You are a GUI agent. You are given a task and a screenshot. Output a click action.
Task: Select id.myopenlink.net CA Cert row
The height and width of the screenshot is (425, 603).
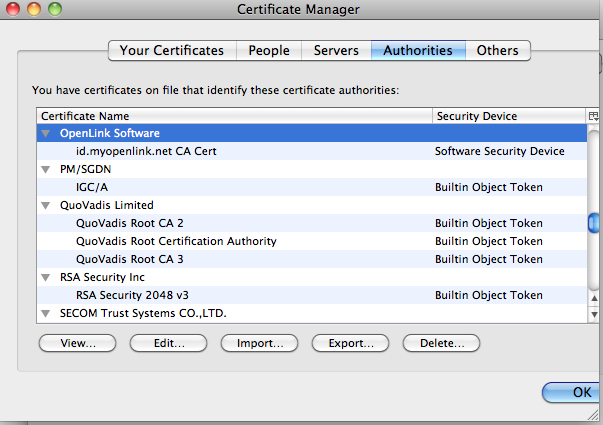point(312,151)
